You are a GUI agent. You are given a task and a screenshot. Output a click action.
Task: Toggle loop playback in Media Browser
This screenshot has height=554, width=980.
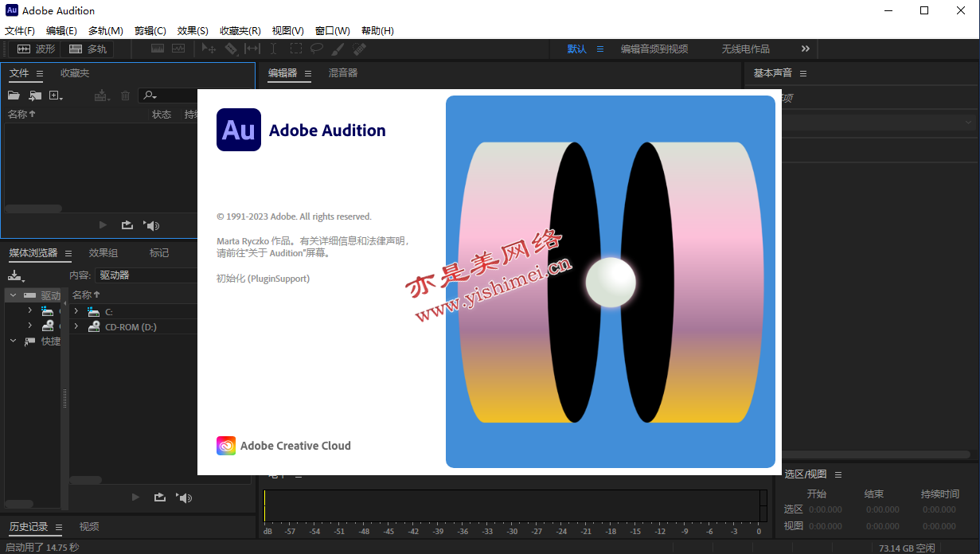pyautogui.click(x=159, y=497)
